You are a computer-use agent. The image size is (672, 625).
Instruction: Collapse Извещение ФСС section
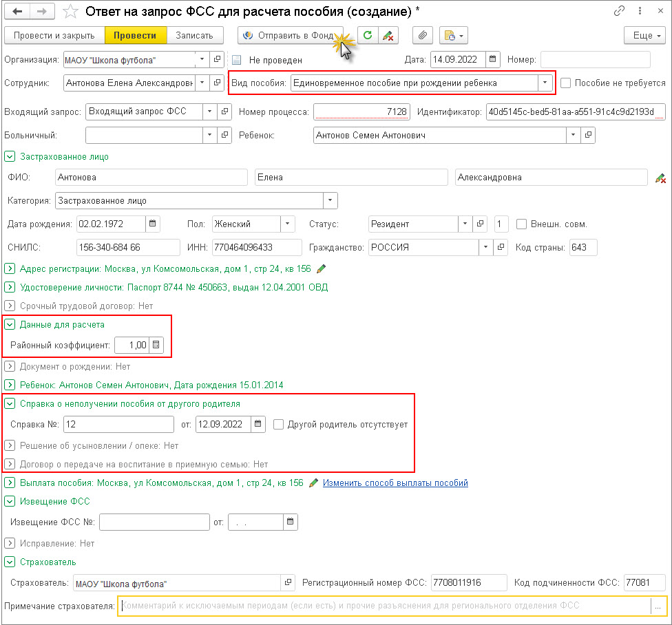(x=10, y=501)
